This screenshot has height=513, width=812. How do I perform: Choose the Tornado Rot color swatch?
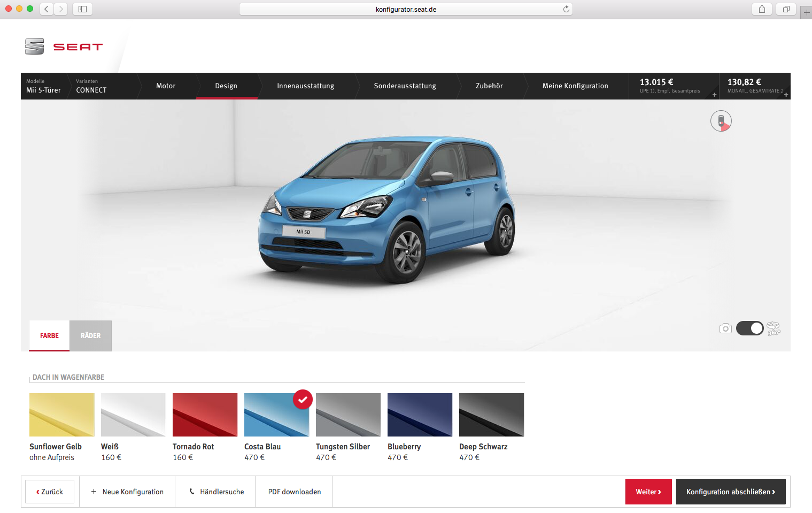pyautogui.click(x=205, y=415)
